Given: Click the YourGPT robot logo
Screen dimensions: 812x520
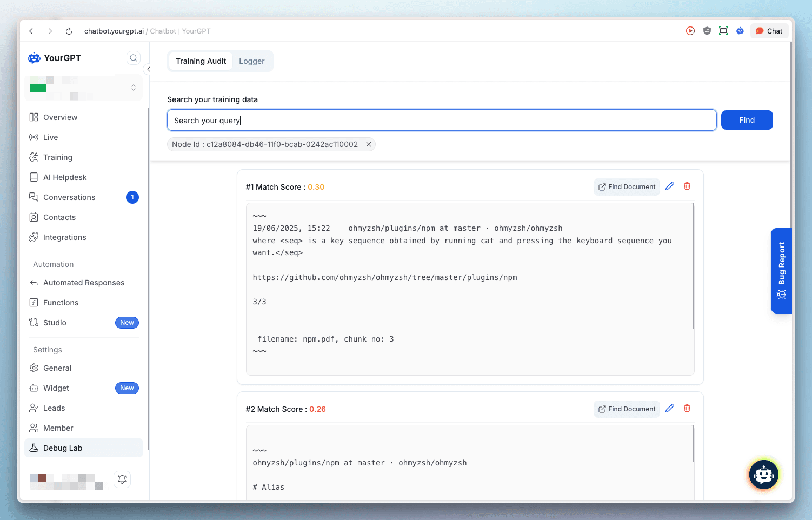Looking at the screenshot, I should [x=34, y=57].
